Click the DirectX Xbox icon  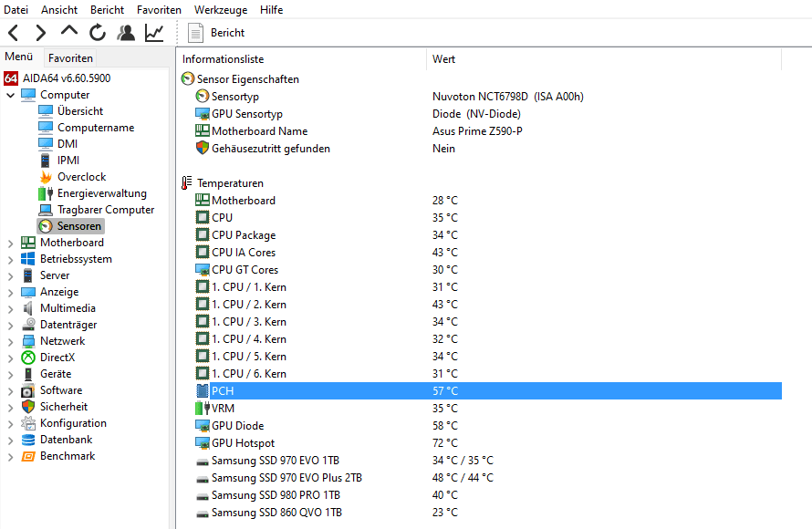click(x=28, y=358)
